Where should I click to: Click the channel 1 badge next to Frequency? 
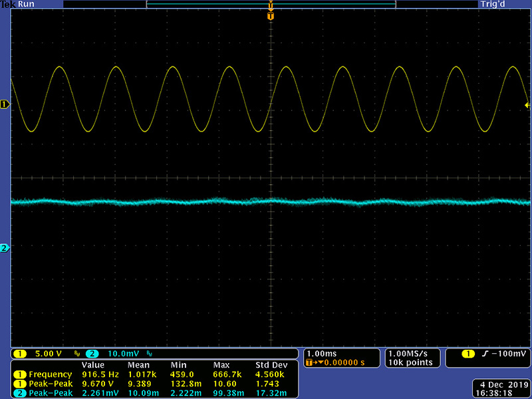coord(20,374)
